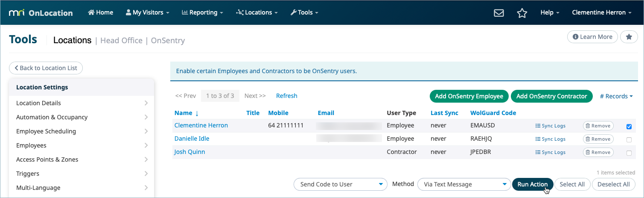The image size is (644, 198).
Task: Sort table by Title column
Action: [x=253, y=113]
